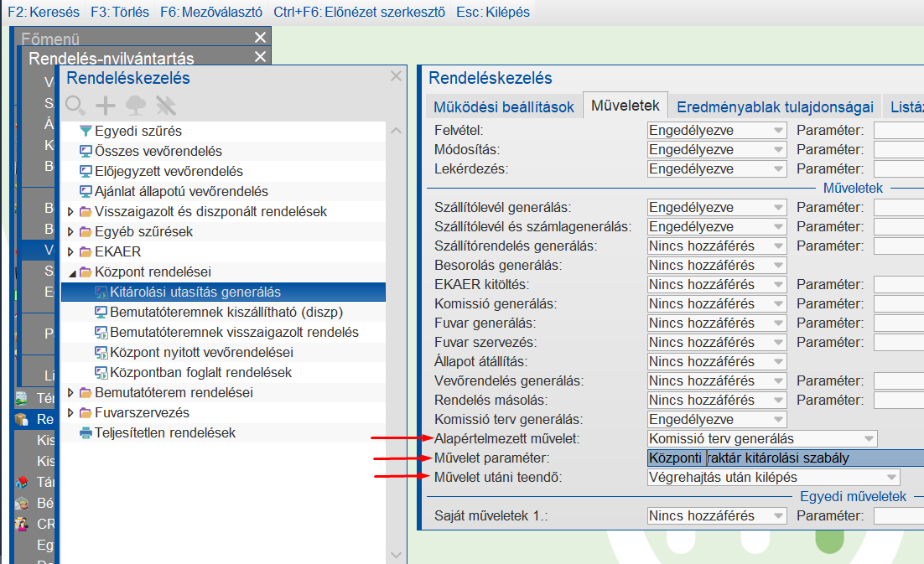Click the folder icon of Visszaigazolt és diszponált rendelések
Screen dimensions: 924x564
coord(86,211)
